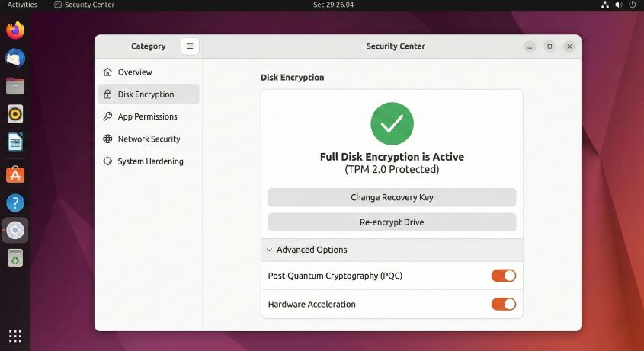
Task: Click the Overview home icon in sidebar
Action: (107, 72)
